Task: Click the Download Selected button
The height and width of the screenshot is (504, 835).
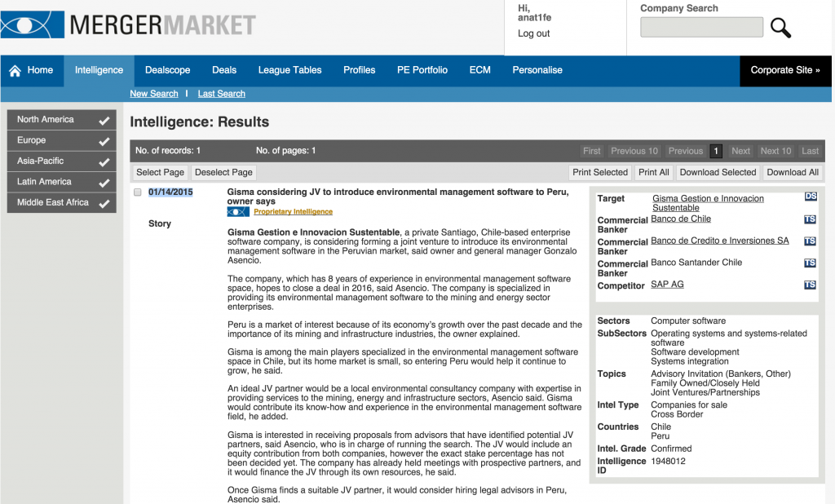Action: point(718,173)
